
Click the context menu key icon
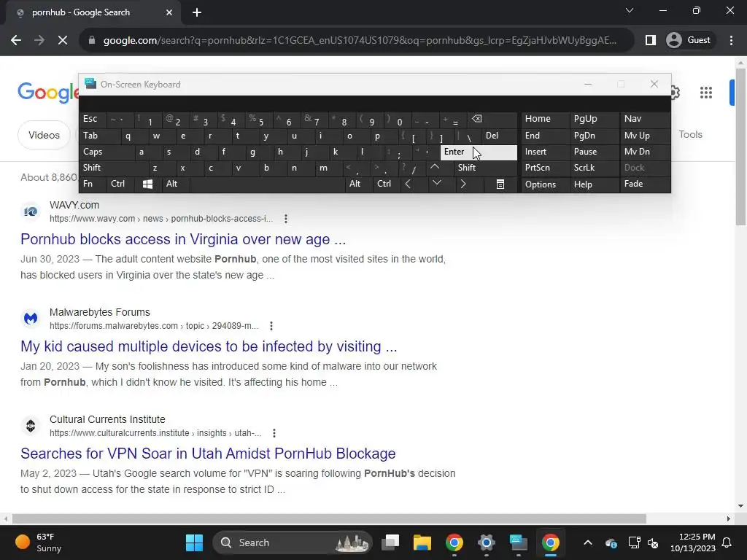(500, 184)
